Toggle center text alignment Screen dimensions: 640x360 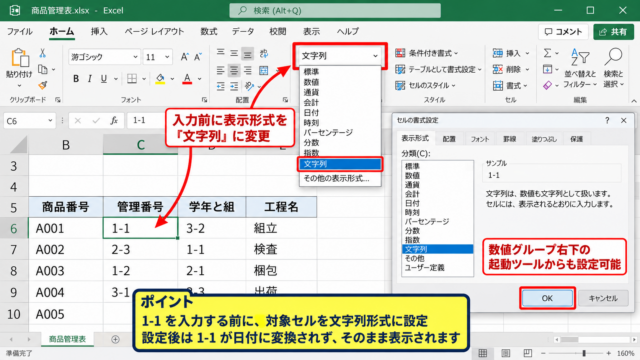point(234,71)
